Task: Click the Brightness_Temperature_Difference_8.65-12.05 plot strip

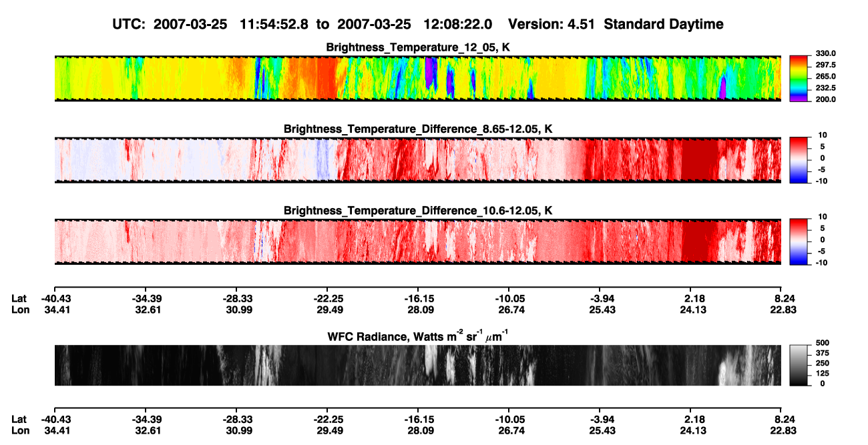Action: 417,160
